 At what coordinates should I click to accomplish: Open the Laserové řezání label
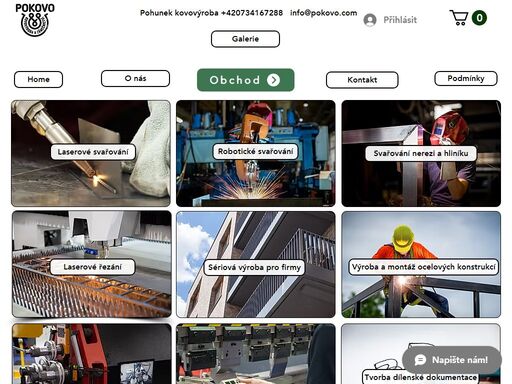(93, 267)
